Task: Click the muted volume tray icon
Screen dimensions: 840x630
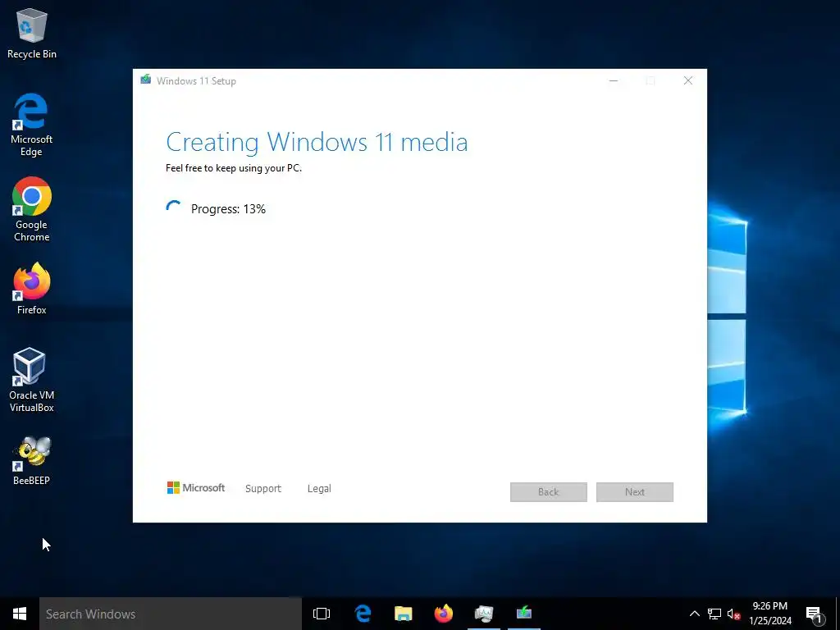Action: (x=733, y=614)
